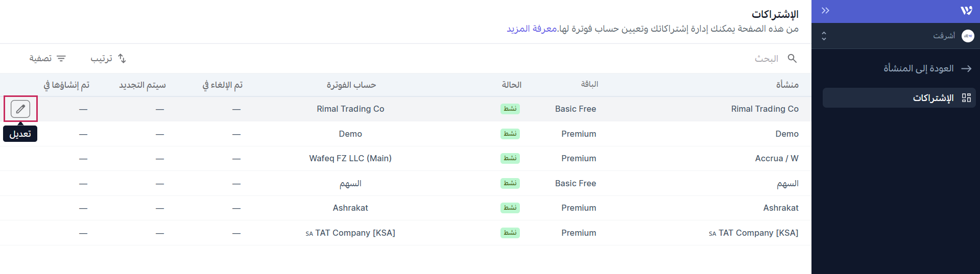
Task: Click the sort arrows icon
Action: pyautogui.click(x=122, y=58)
